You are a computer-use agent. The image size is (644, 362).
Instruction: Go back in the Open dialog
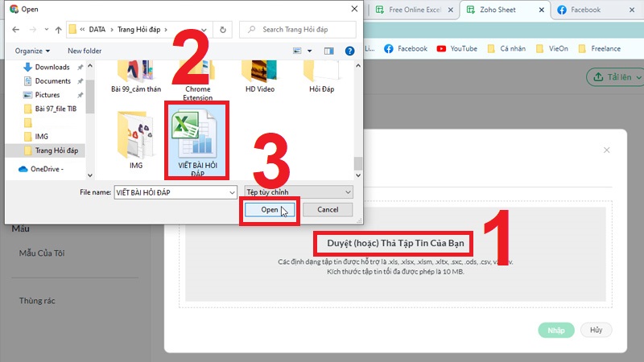[16, 30]
